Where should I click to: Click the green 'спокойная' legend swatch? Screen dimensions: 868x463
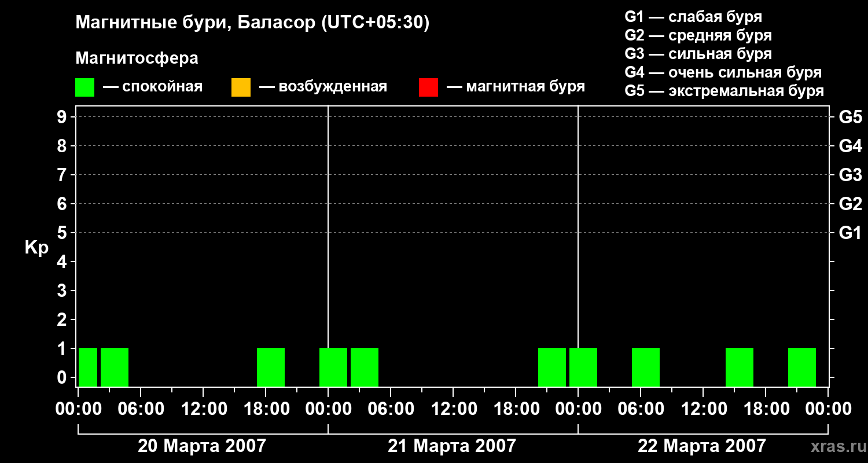pyautogui.click(x=84, y=87)
